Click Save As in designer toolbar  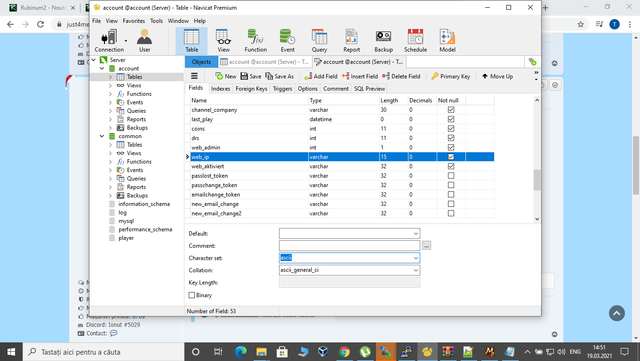click(280, 76)
